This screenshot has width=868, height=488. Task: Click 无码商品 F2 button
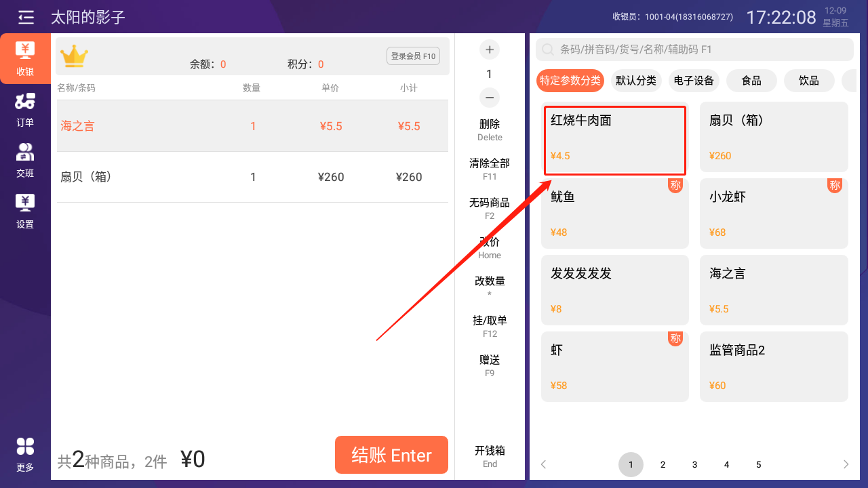pyautogui.click(x=490, y=208)
